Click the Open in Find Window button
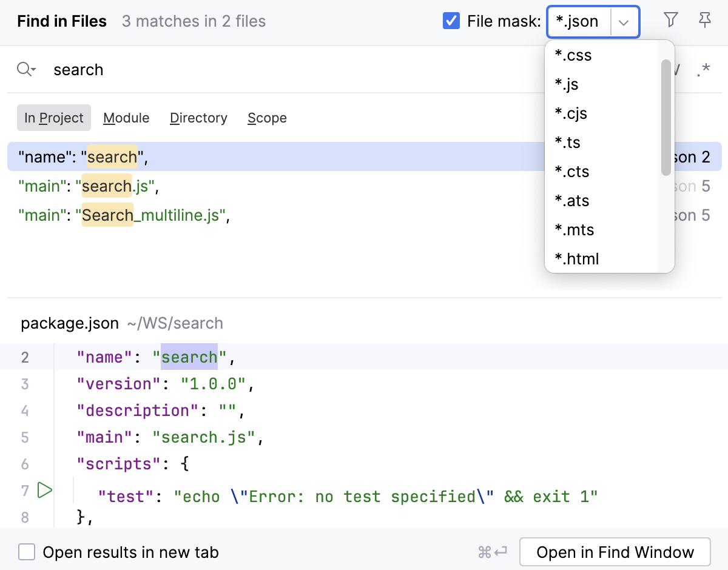The image size is (728, 570). pos(615,552)
